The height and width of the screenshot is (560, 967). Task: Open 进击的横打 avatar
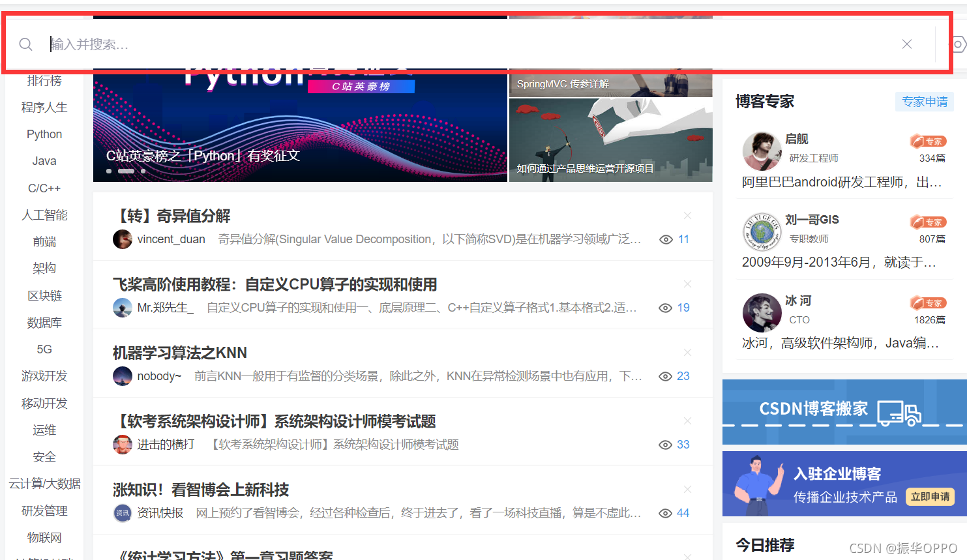point(123,445)
